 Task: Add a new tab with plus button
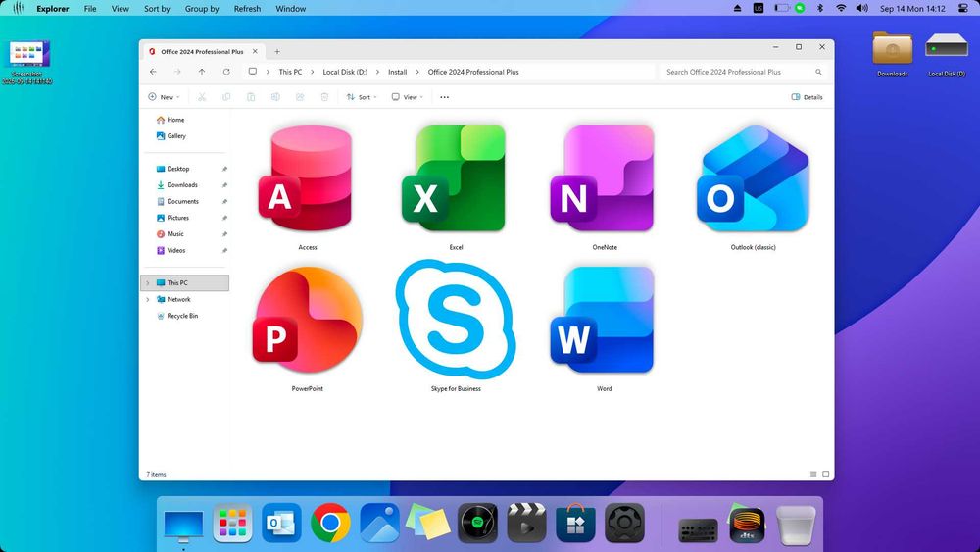pos(277,52)
